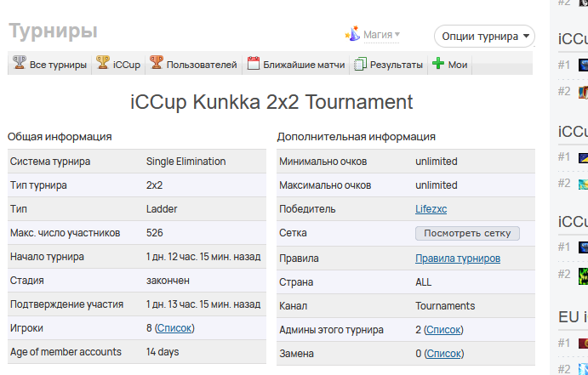588x375 pixels.
Task: Click the 1 дн. 12 час. 15 мин. назад start time
Action: coord(203,257)
